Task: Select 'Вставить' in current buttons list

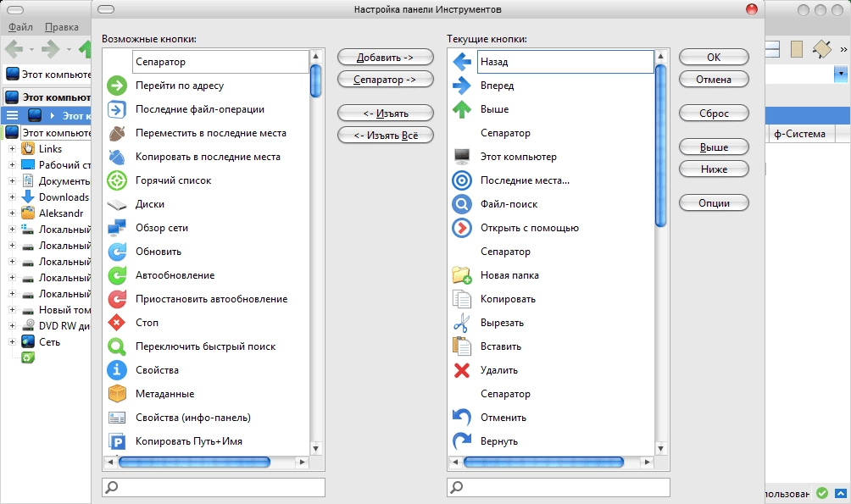Action: click(501, 346)
